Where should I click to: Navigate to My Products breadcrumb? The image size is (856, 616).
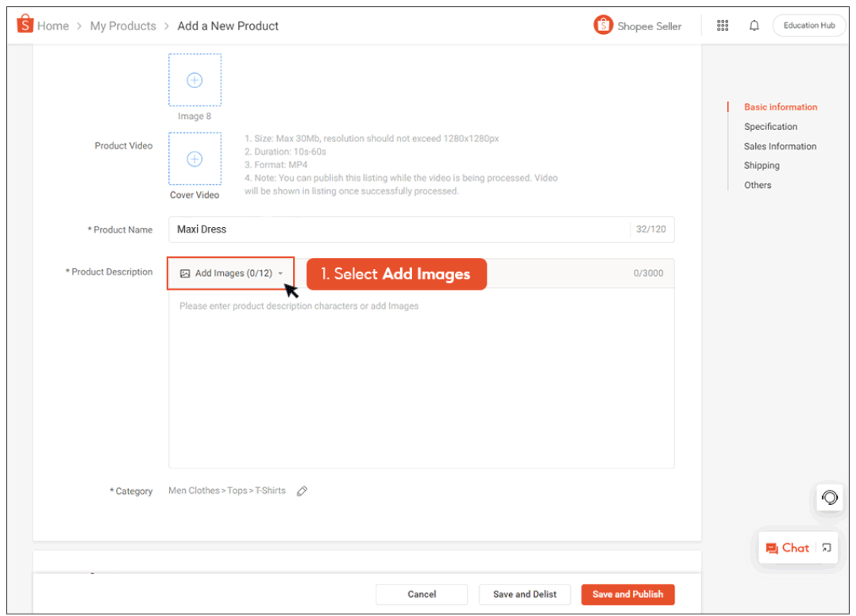coord(122,25)
